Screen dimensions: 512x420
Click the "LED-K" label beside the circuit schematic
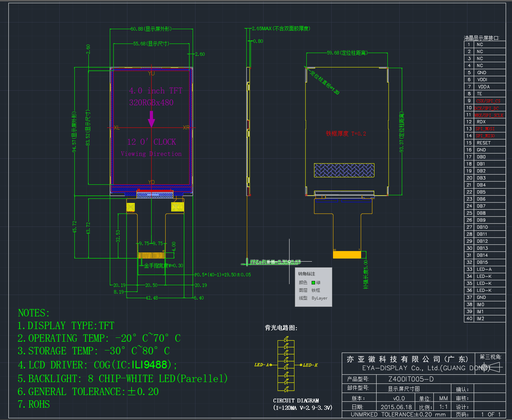click(310, 365)
